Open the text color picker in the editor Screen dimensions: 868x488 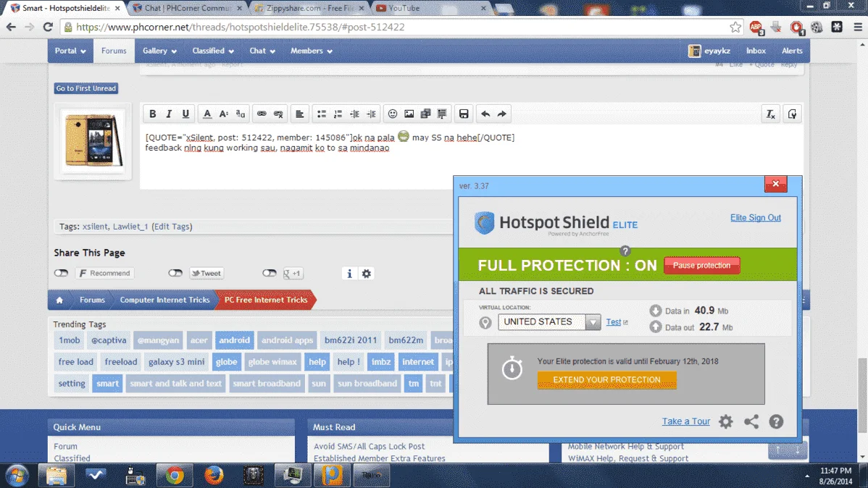pos(207,114)
